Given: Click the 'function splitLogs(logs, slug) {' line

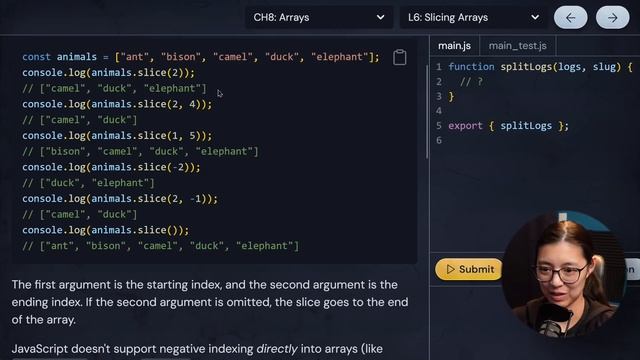Looking at the screenshot, I should click(540, 67).
